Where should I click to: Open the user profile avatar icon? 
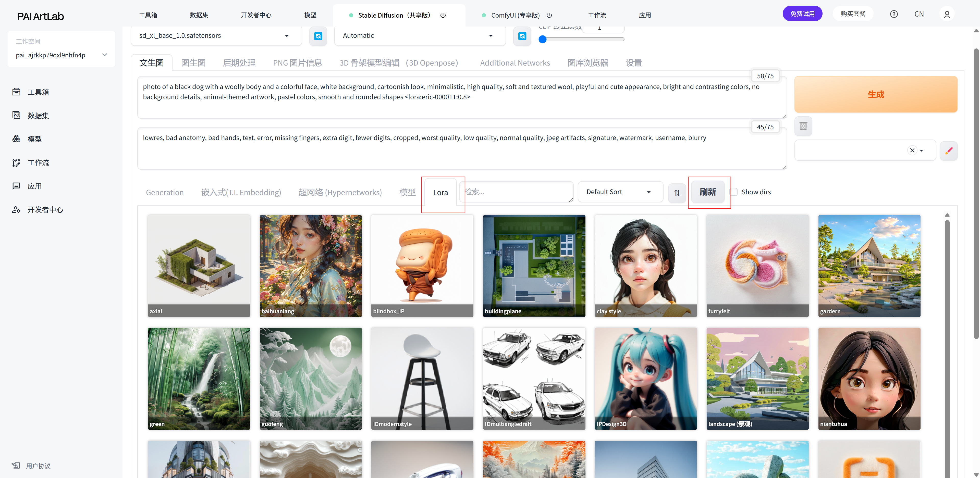pos(947,14)
